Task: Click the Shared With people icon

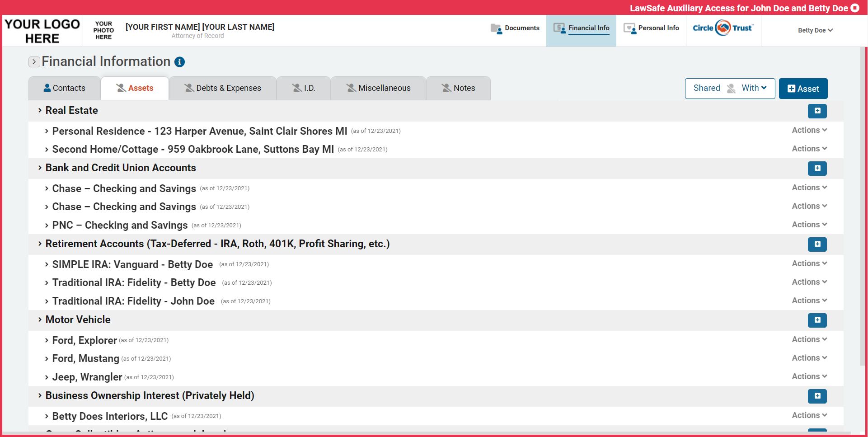Action: click(x=731, y=89)
